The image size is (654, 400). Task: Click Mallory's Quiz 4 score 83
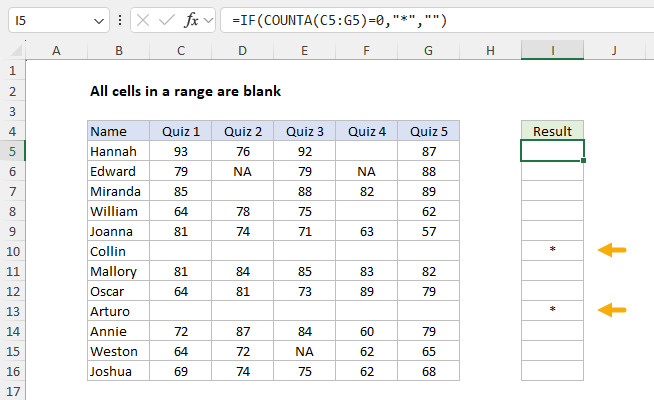(x=366, y=271)
